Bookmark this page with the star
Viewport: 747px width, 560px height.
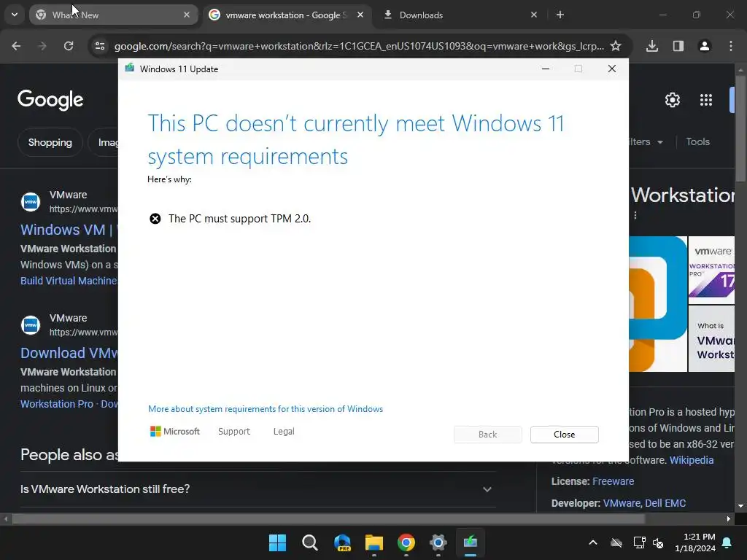(x=616, y=46)
